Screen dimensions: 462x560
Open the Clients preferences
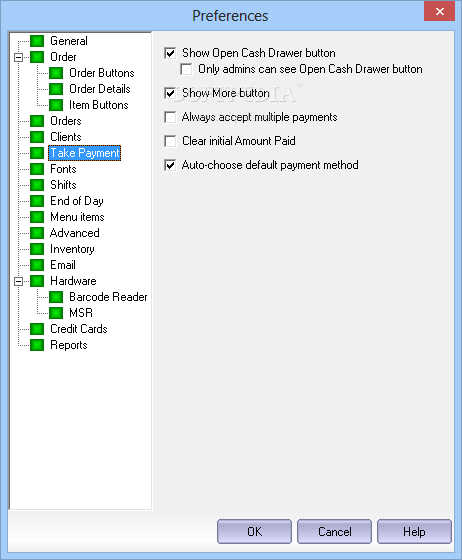coord(66,137)
